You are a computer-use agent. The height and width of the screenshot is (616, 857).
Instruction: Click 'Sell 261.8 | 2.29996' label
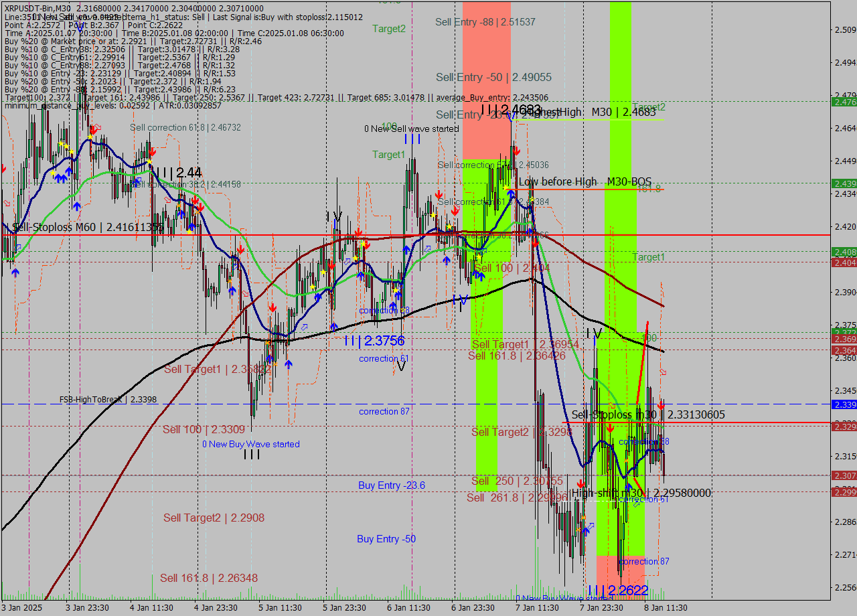517,497
